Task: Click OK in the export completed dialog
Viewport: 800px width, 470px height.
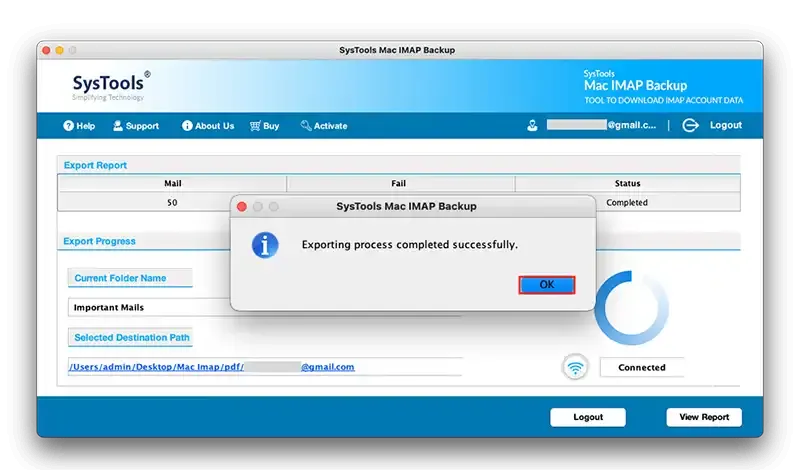Action: (x=546, y=285)
